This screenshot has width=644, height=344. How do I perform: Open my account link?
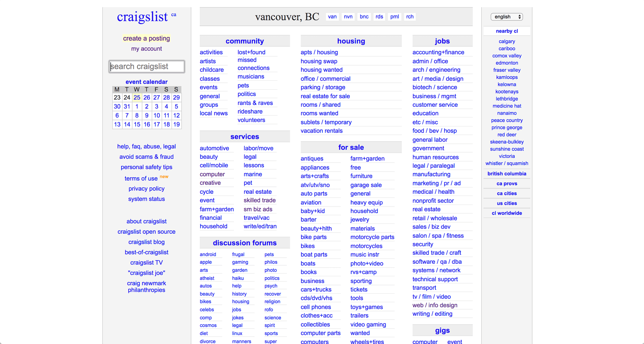[146, 49]
